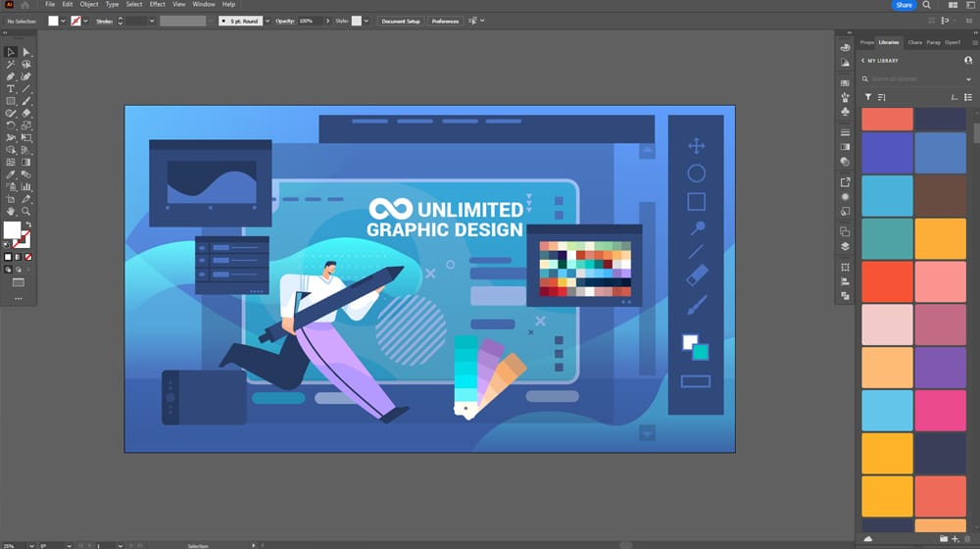Activate the Zoom tool magnifier
980x549 pixels.
26,212
